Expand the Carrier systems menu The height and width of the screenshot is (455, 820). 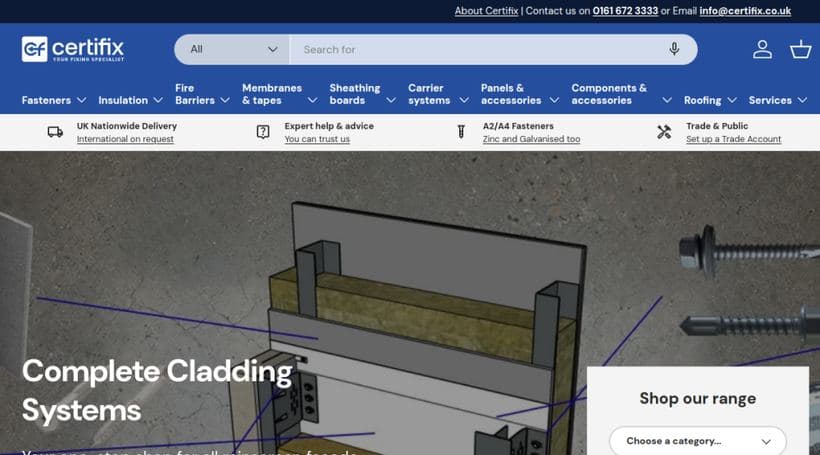coord(439,94)
